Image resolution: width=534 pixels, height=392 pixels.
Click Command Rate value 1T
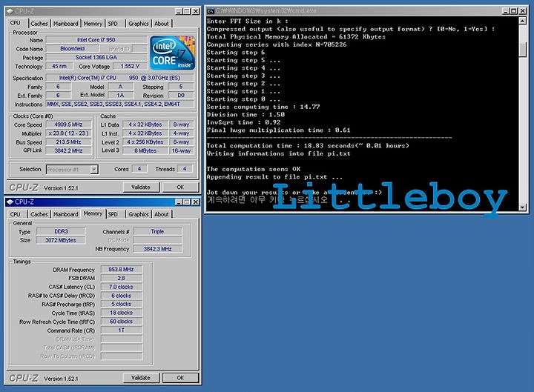click(x=122, y=330)
